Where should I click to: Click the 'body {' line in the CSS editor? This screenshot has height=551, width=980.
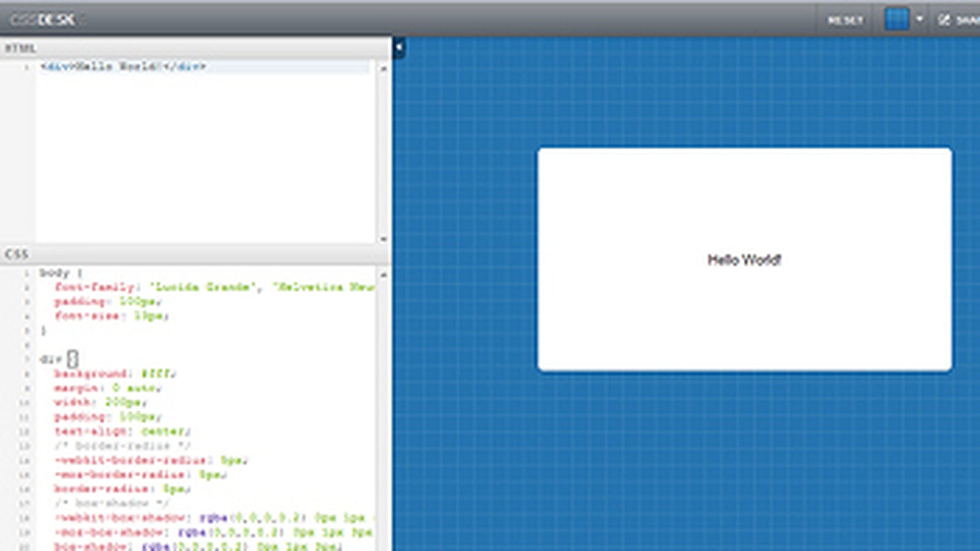click(61, 272)
